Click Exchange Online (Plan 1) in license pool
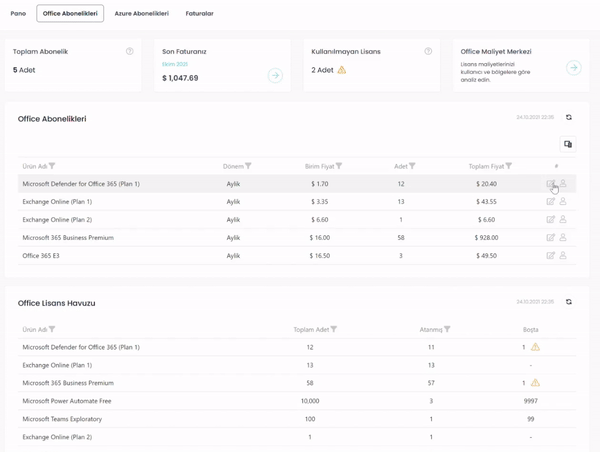The width and height of the screenshot is (600, 452). (57, 365)
